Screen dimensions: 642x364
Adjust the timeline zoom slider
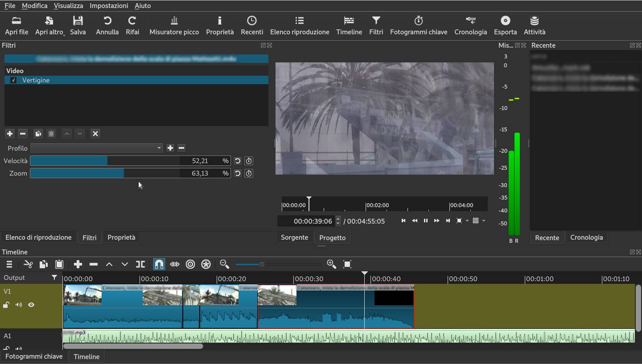(278, 264)
